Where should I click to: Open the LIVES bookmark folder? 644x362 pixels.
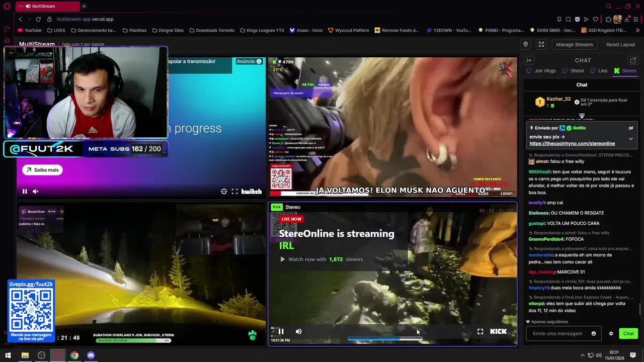point(56,30)
